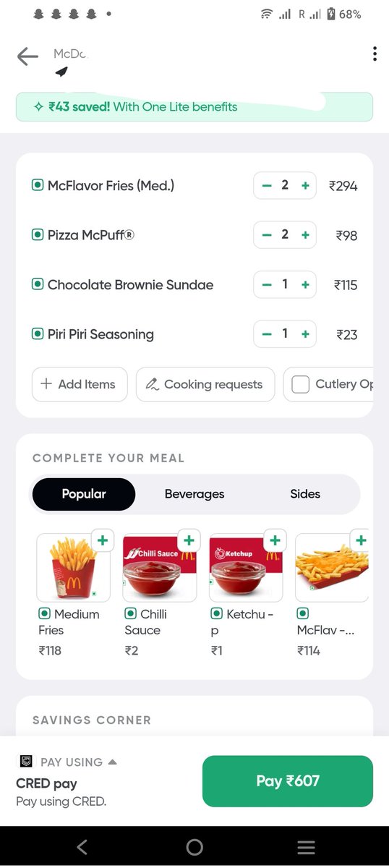This screenshot has height=868, width=389.
Task: Increase McFlavor Fries quantity with plus
Action: (305, 186)
